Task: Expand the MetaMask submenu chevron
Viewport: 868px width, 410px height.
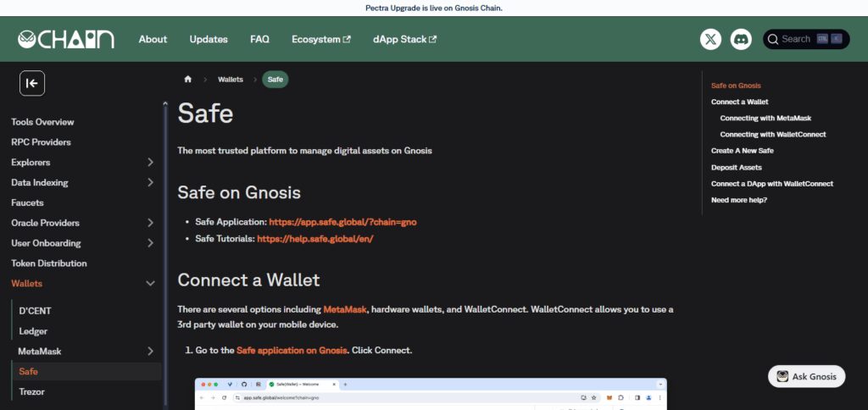Action: coord(150,351)
